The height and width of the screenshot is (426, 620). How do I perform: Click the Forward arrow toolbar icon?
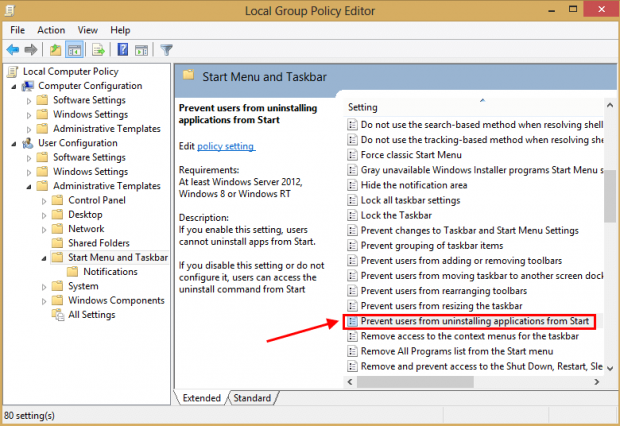(x=30, y=50)
